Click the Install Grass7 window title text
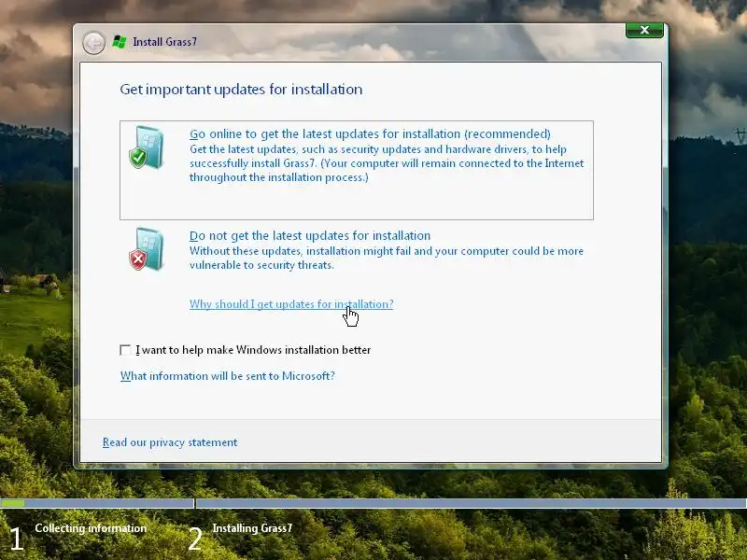This screenshot has width=747, height=560. (164, 42)
